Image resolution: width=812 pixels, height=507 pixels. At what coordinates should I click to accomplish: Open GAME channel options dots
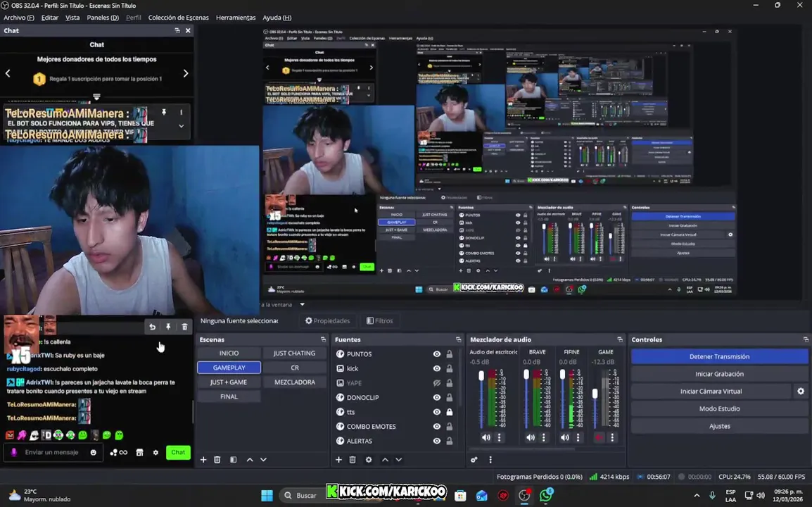613,437
